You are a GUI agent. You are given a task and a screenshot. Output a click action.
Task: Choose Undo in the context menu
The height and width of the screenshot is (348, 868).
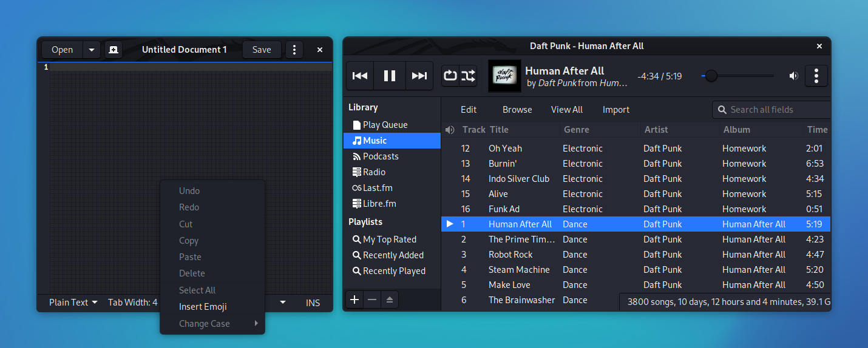(212, 191)
